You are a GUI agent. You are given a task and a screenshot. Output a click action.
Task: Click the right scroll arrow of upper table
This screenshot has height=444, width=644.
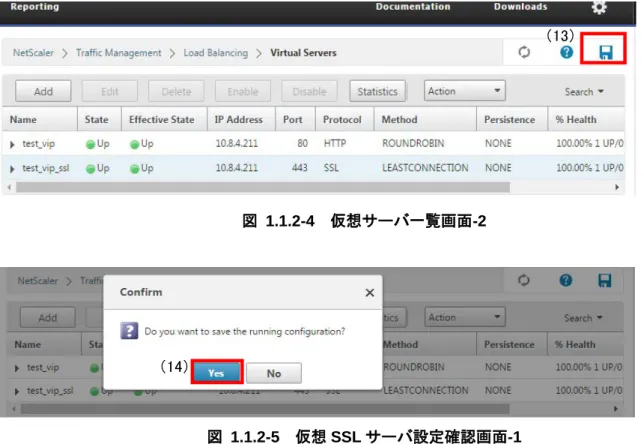(x=617, y=187)
